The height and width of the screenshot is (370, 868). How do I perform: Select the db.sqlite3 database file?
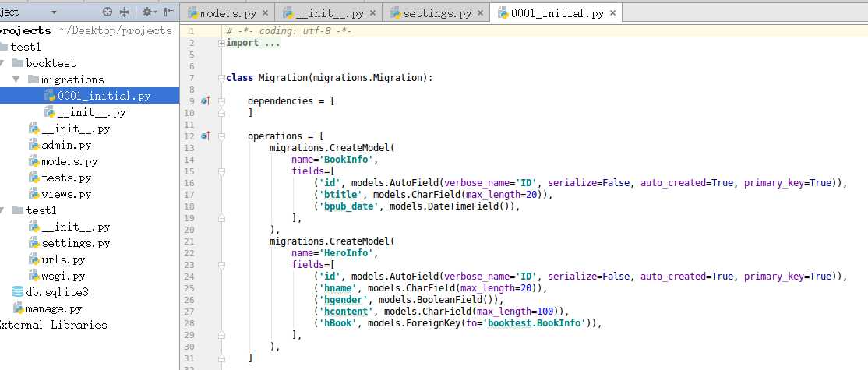pyautogui.click(x=57, y=293)
